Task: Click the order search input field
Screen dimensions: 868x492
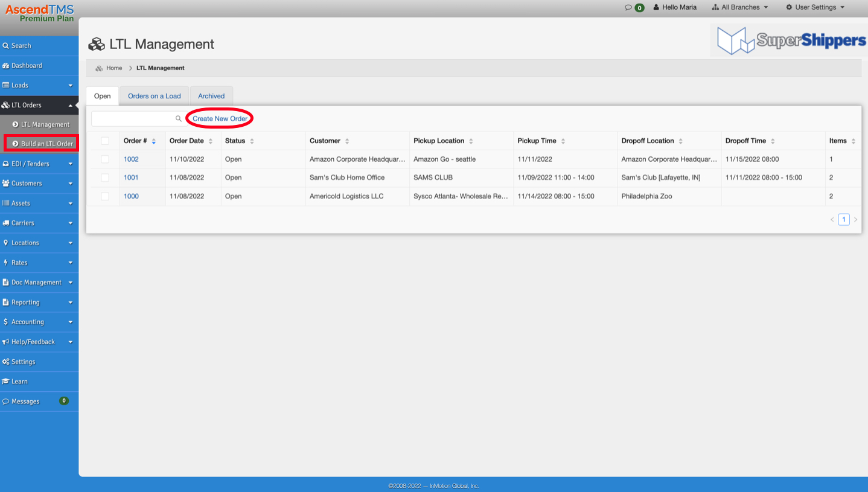Action: (x=137, y=119)
